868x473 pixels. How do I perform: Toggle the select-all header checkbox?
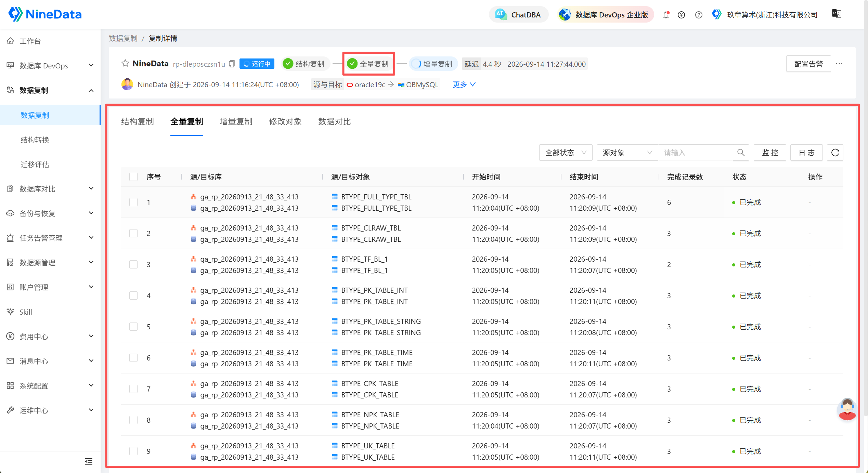pyautogui.click(x=133, y=177)
